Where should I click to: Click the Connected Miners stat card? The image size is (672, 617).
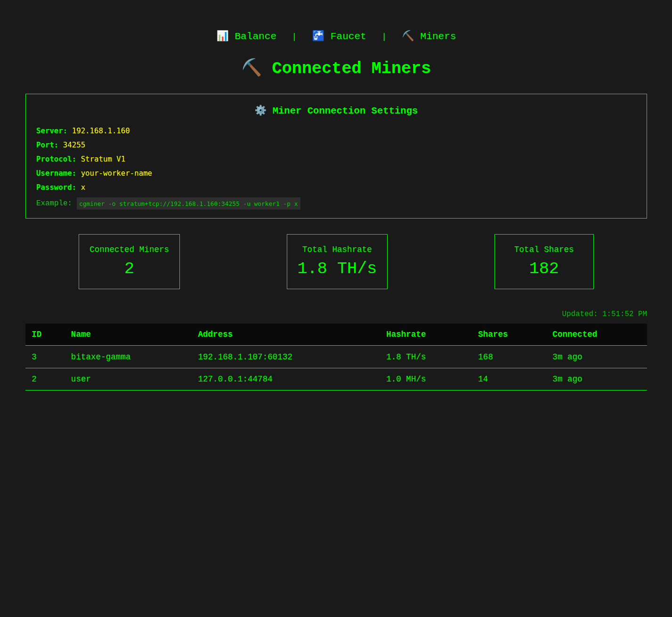tap(129, 261)
